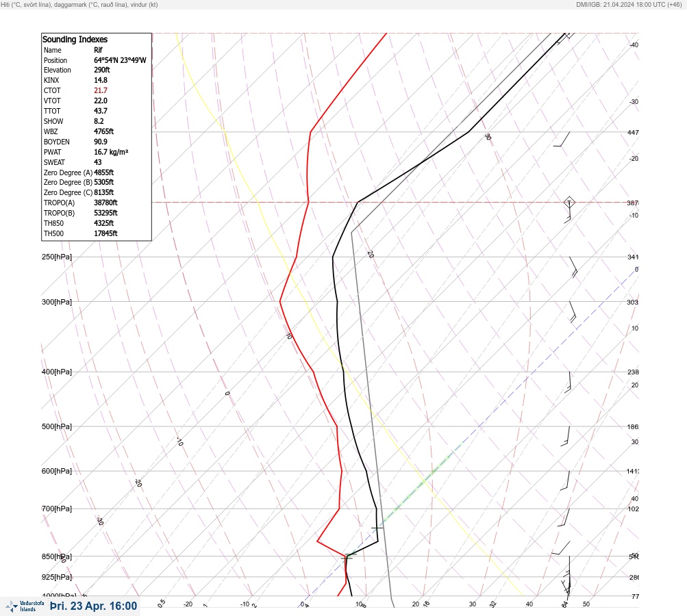Click the Veðurstofa Íslands logo
687x616 pixels.
25,606
